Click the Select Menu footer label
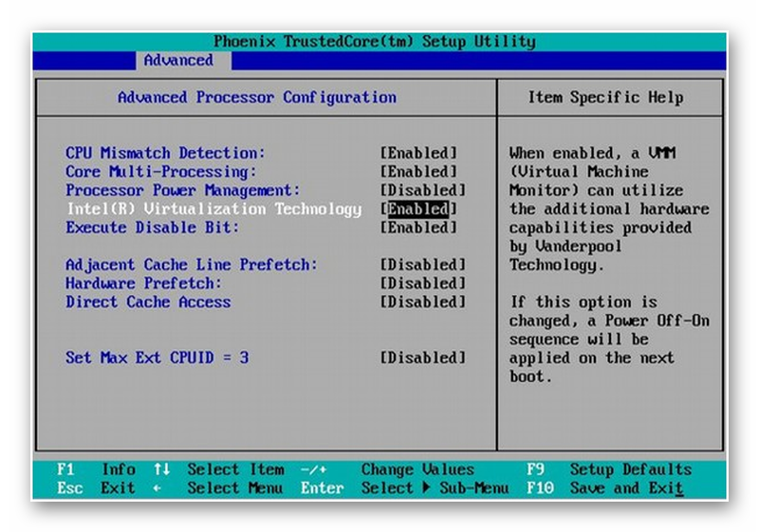 [235, 488]
